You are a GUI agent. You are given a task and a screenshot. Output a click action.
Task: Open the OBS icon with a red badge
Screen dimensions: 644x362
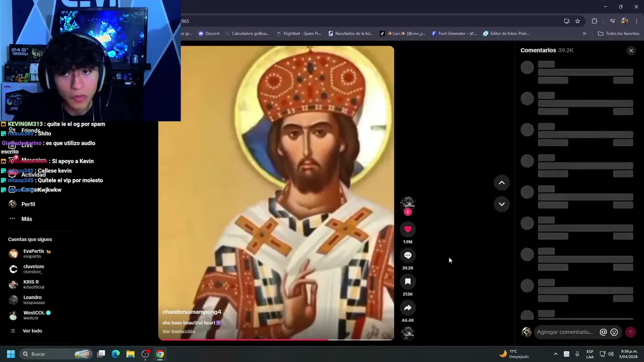(145, 354)
